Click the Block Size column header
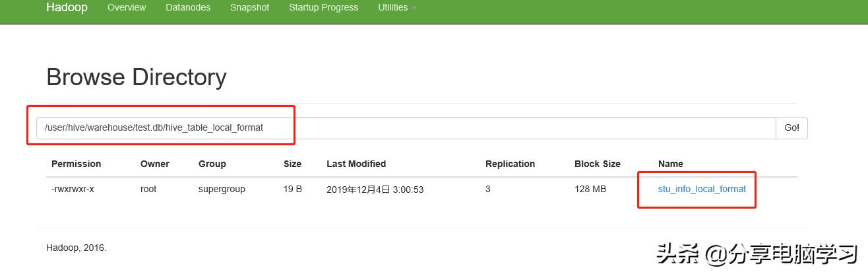Viewport: 868px width, 274px height. tap(598, 164)
